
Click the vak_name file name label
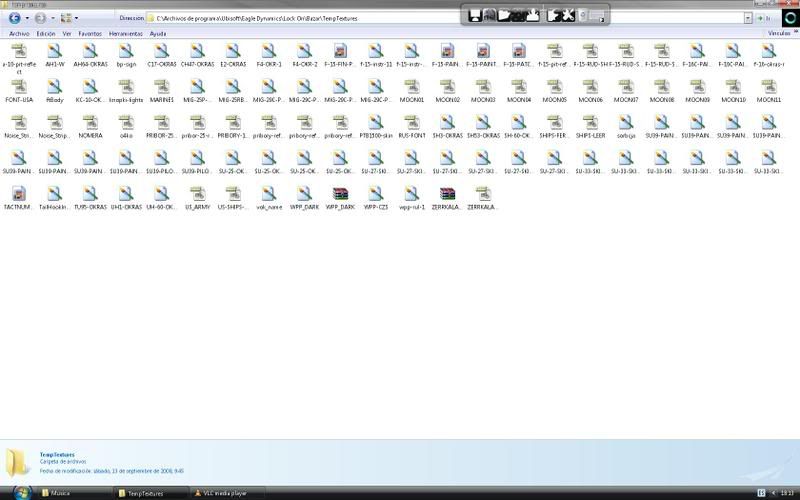point(269,207)
